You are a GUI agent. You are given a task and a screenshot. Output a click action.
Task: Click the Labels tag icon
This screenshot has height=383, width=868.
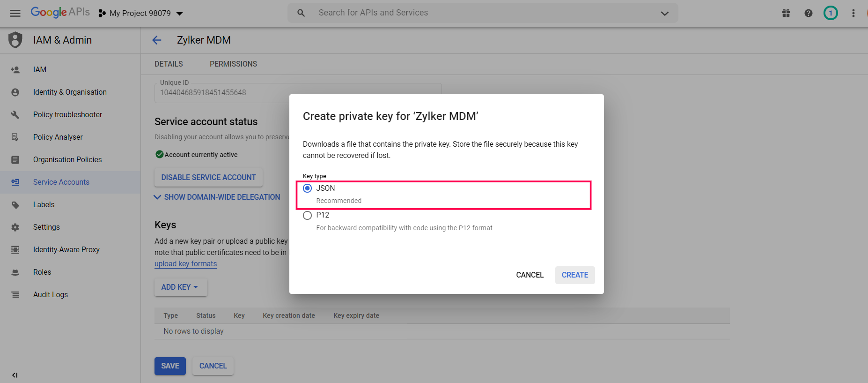click(x=15, y=205)
